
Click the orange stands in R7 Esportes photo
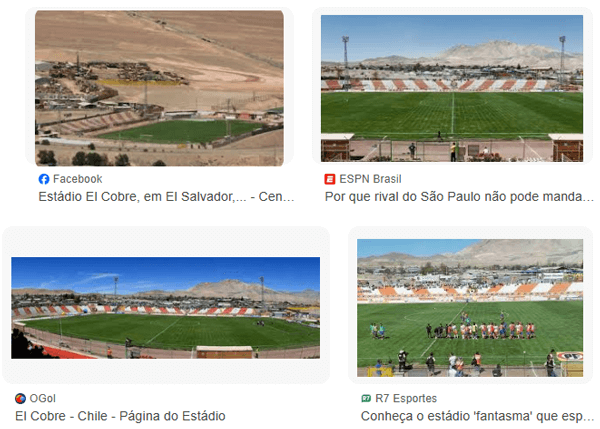470,290
